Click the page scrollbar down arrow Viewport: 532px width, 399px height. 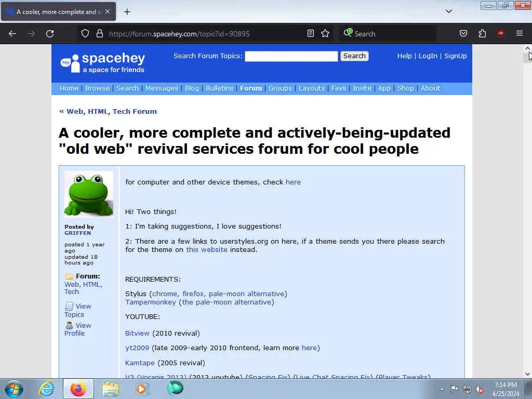click(527, 374)
